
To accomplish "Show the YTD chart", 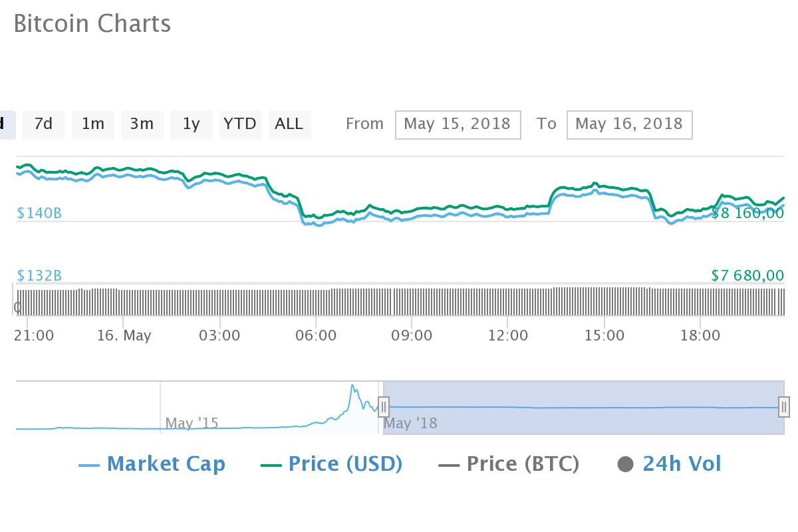I will tap(240, 124).
